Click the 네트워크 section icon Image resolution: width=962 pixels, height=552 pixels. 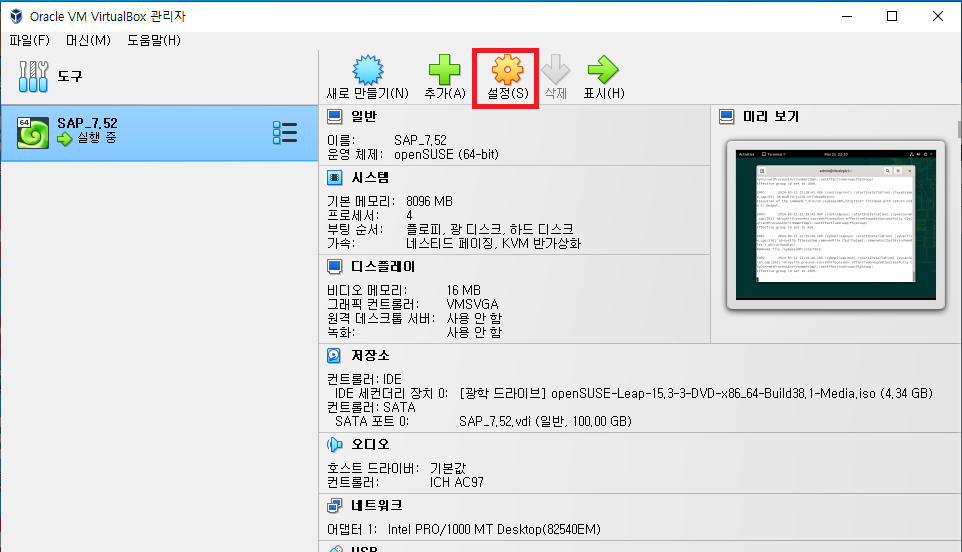[x=334, y=506]
